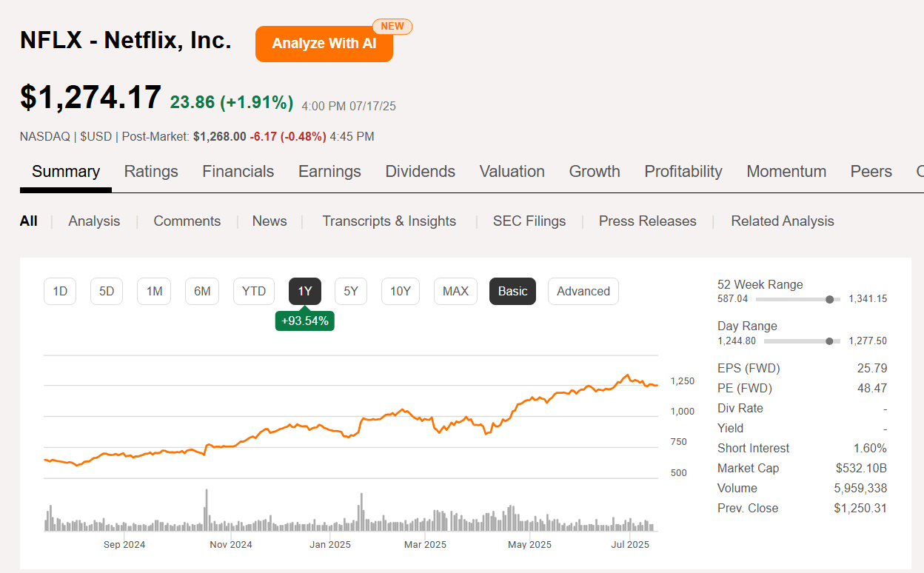Open SEC Filings
Image resolution: width=924 pixels, height=573 pixels.
click(529, 221)
